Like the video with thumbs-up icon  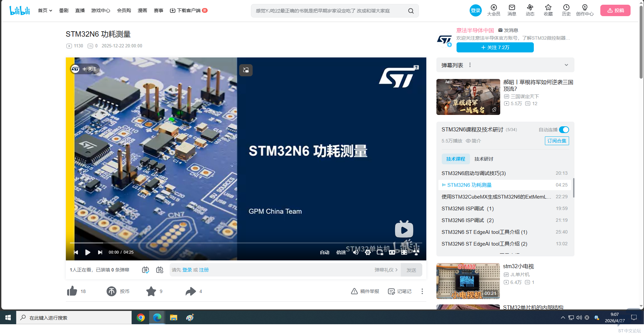coord(72,291)
